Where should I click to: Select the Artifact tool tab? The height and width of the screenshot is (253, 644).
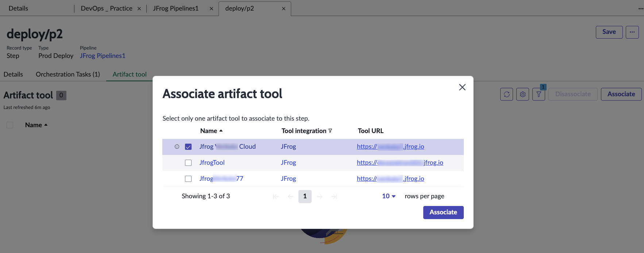pos(130,74)
